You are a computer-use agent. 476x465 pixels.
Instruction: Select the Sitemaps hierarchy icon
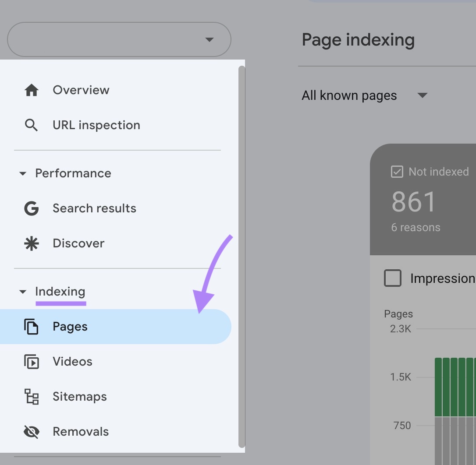31,396
